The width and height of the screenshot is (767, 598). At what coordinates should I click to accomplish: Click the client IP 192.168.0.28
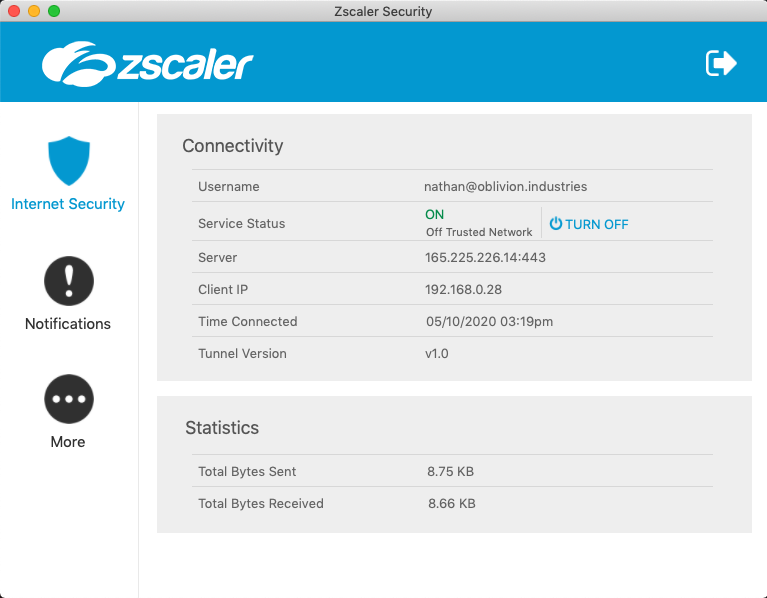[x=463, y=290]
